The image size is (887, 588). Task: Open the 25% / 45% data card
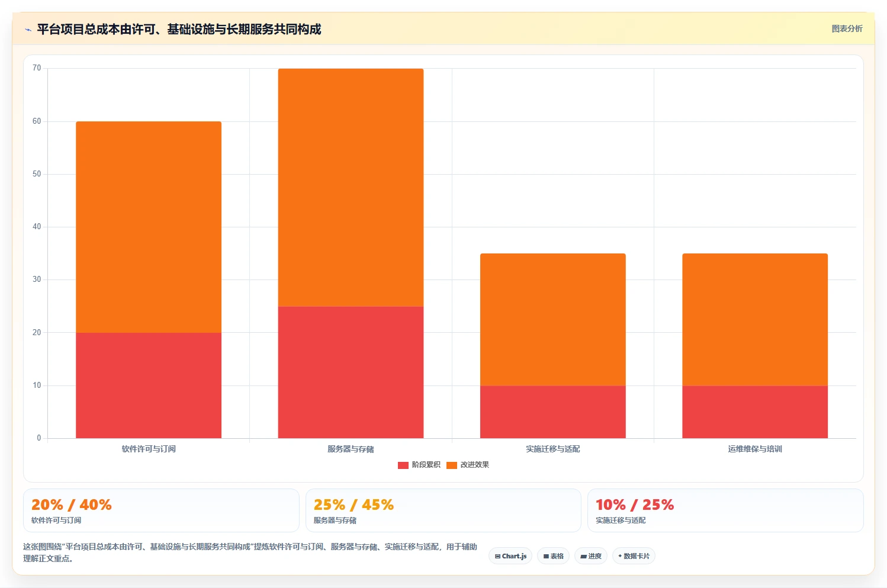coord(443,510)
